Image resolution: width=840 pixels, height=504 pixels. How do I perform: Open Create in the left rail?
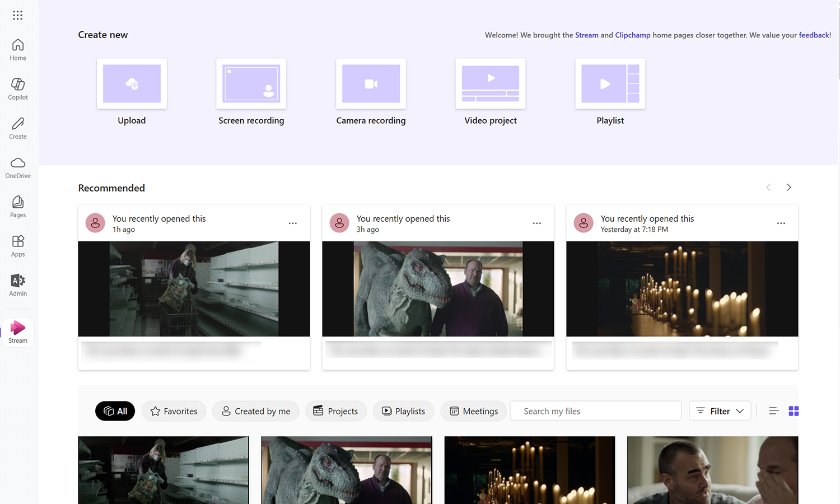pyautogui.click(x=18, y=128)
